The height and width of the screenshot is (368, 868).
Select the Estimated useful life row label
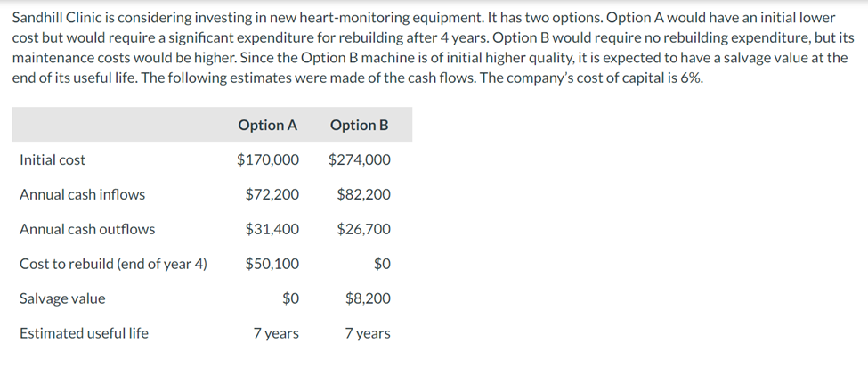tap(84, 334)
